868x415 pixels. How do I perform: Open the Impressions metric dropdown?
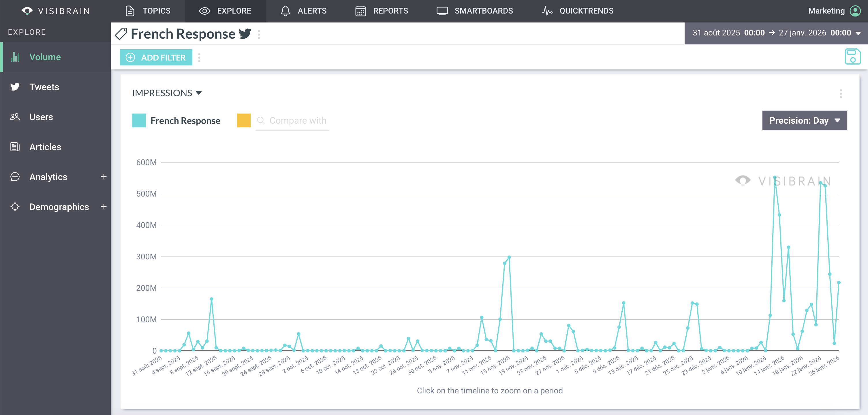(167, 93)
